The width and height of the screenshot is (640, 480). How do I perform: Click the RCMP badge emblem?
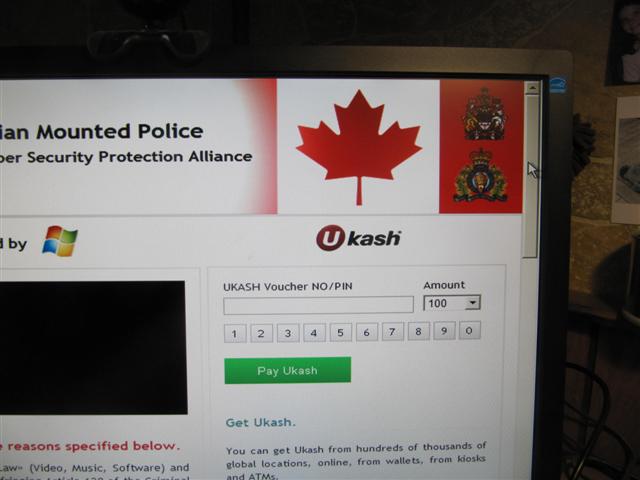point(480,176)
